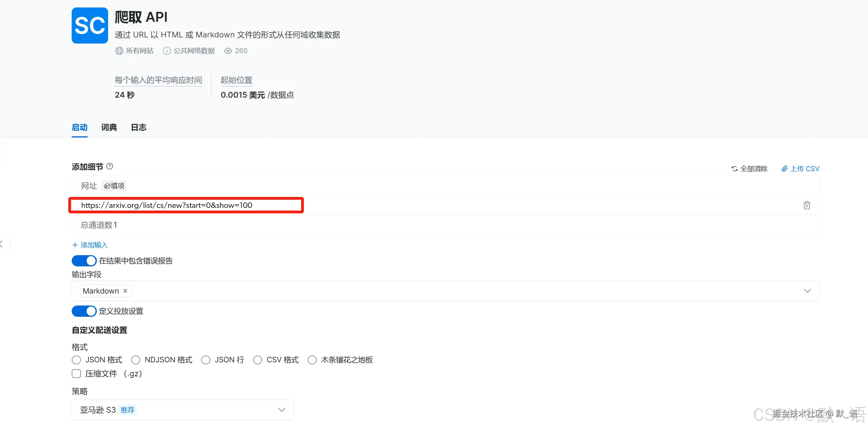Check the 压缩文件 (.gz) checkbox

(76, 373)
